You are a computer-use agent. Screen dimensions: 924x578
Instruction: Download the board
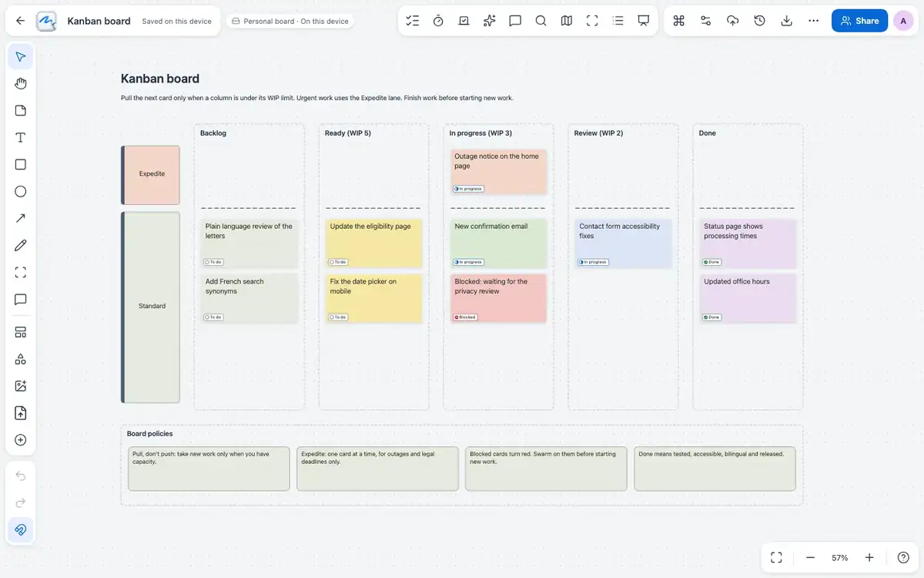coord(787,21)
